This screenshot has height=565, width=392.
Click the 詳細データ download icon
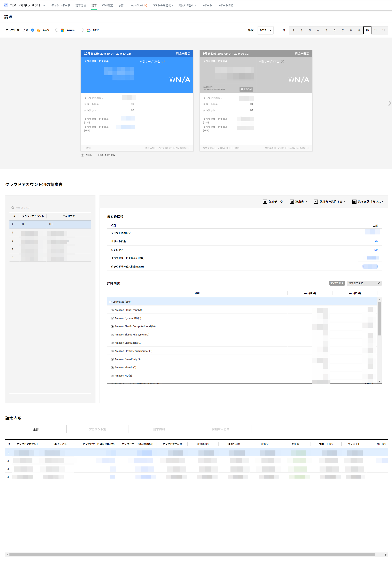tap(265, 202)
